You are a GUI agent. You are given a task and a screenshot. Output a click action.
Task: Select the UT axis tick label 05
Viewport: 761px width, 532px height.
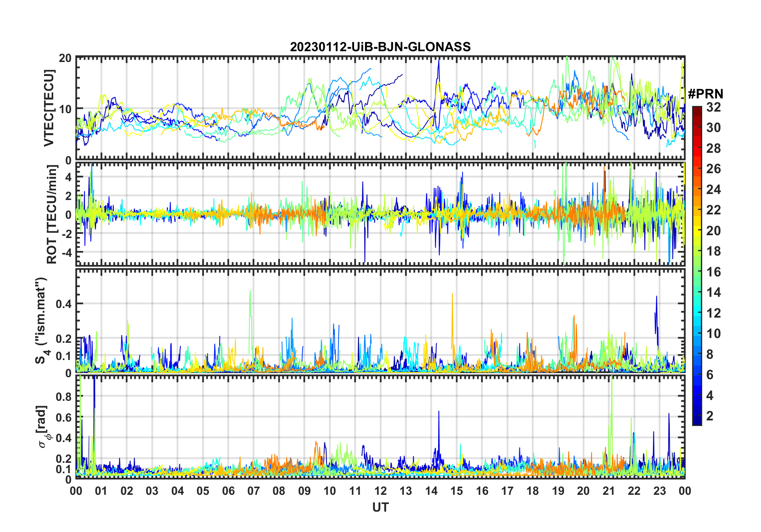coord(203,491)
